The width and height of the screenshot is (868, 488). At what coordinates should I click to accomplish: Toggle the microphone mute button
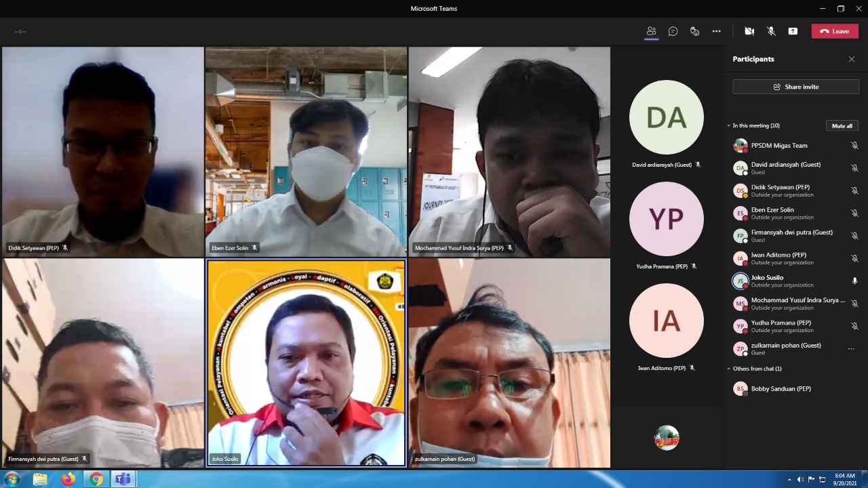pyautogui.click(x=771, y=31)
